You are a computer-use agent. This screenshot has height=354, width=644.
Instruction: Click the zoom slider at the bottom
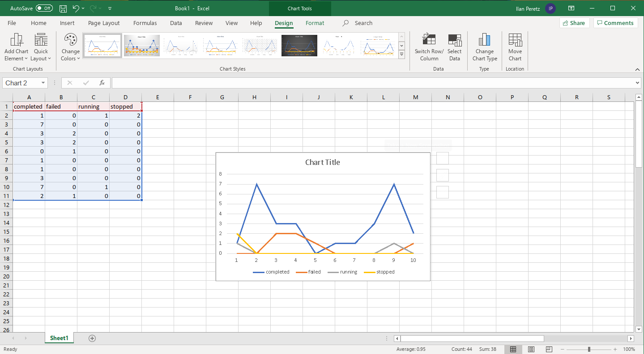coord(589,349)
